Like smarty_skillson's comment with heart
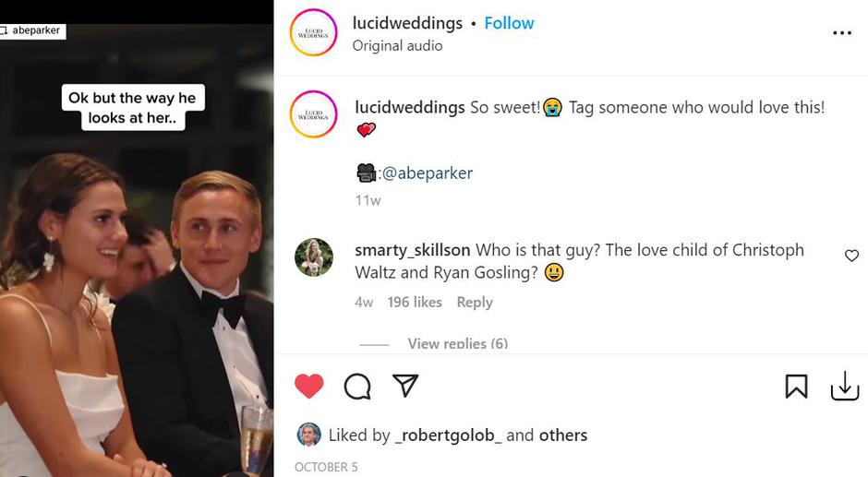 [x=851, y=256]
